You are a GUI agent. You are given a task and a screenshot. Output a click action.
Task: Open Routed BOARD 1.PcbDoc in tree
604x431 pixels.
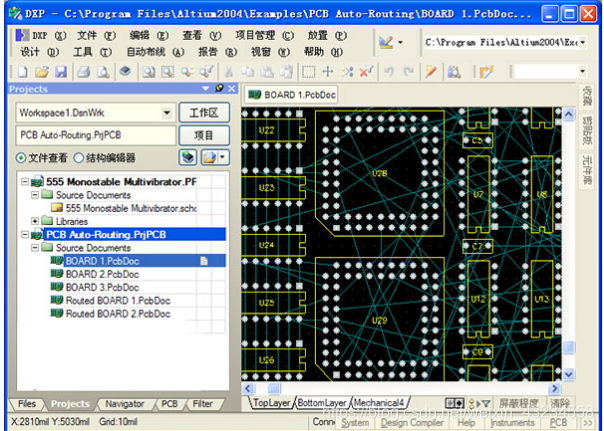coord(118,300)
